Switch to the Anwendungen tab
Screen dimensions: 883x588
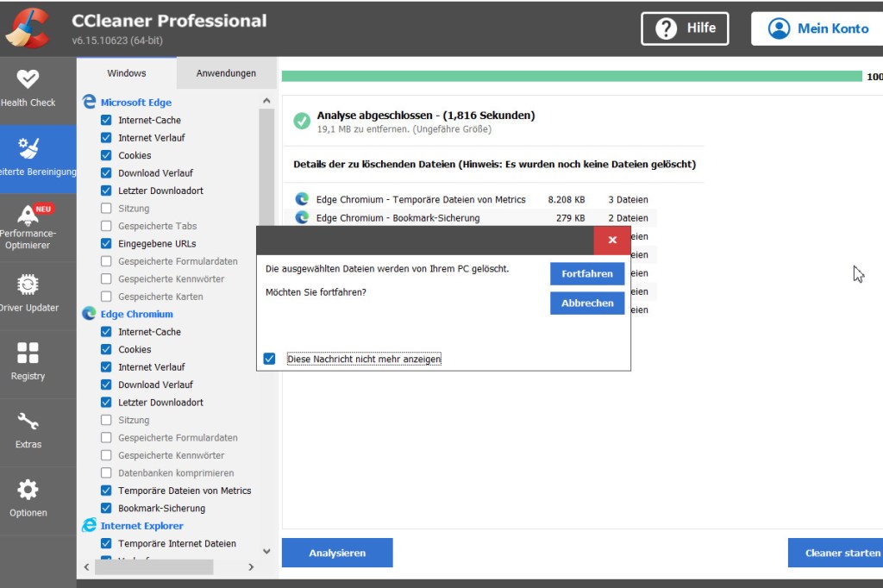click(x=226, y=73)
